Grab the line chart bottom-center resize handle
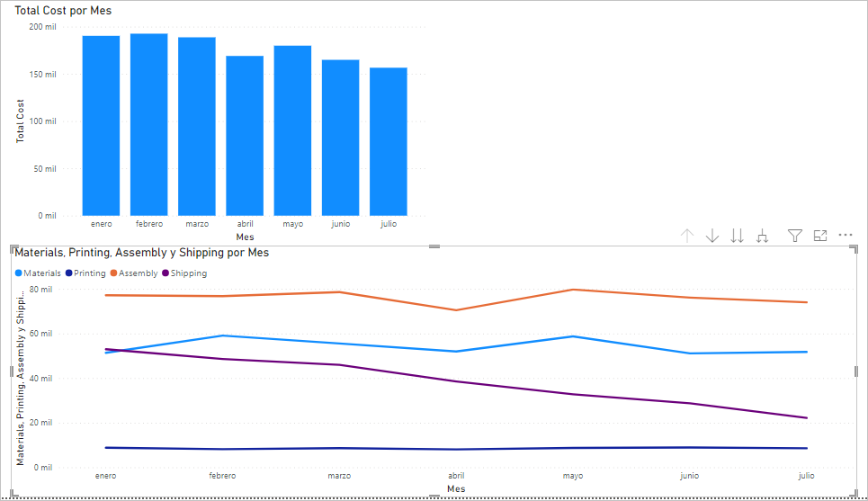868x501 pixels. pyautogui.click(x=434, y=497)
